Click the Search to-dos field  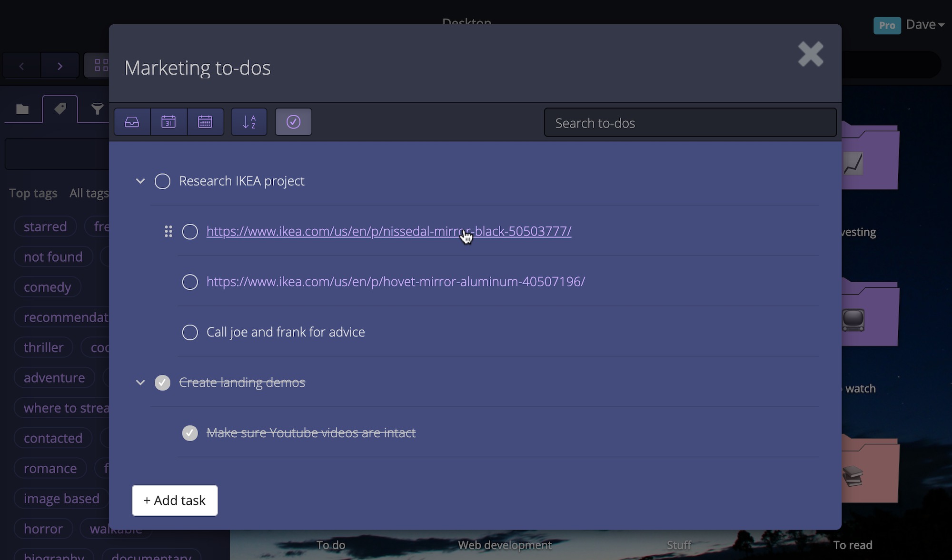click(x=690, y=123)
